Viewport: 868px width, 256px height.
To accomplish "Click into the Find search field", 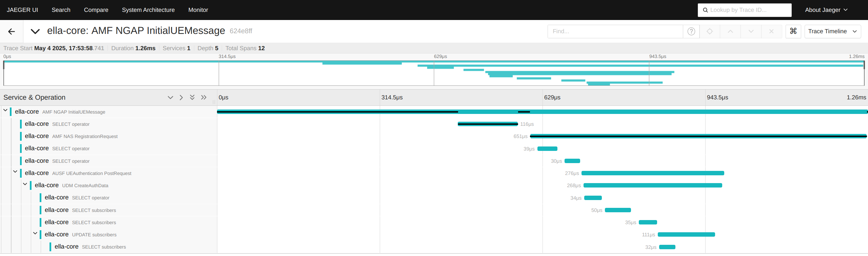I will pos(615,32).
